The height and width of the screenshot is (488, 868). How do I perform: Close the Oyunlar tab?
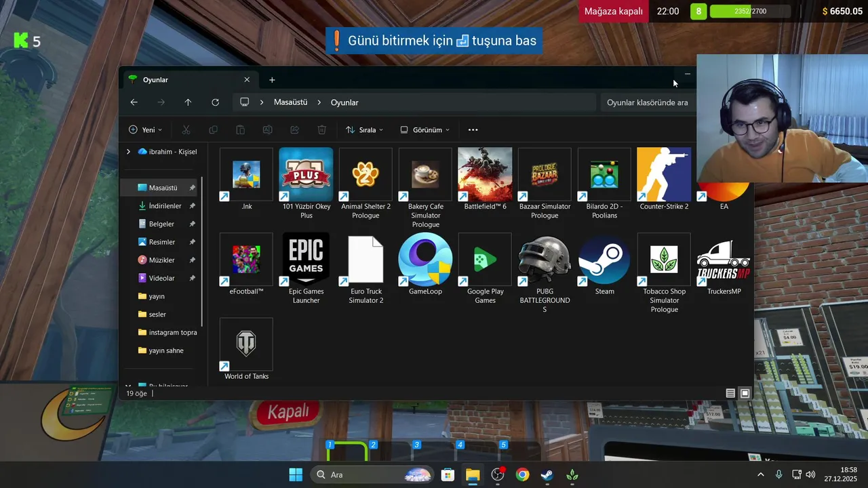click(x=247, y=80)
